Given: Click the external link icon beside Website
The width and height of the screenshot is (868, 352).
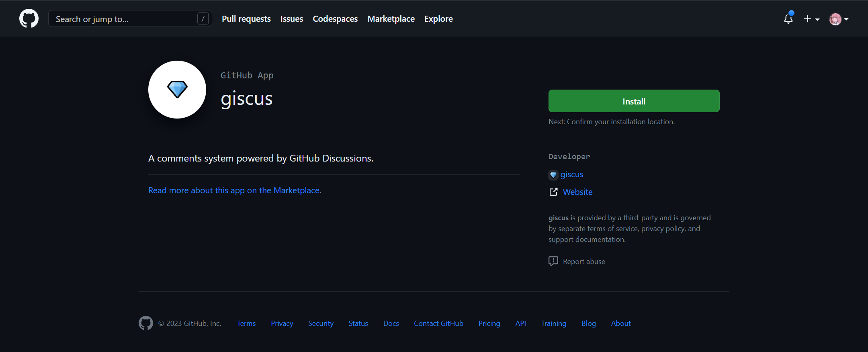Looking at the screenshot, I should click(x=553, y=192).
